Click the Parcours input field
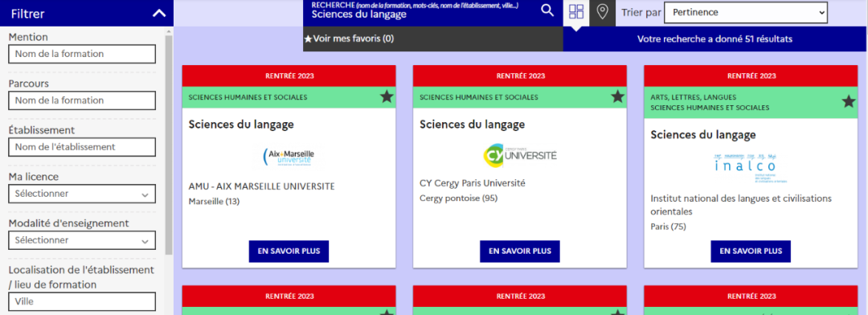Screen dimensions: 868x315 [x=82, y=100]
